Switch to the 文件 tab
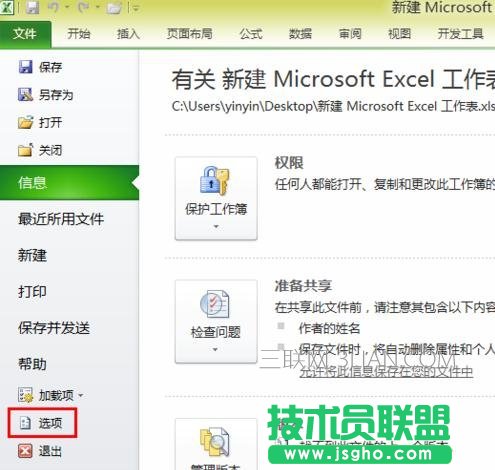 (25, 34)
